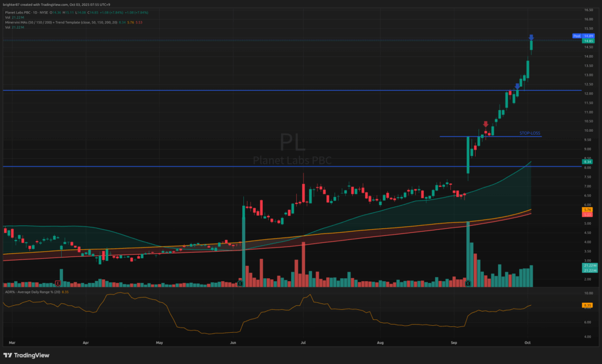Click the orange 8.35 ADR axis label
This screenshot has height=364, width=602.
point(587,305)
